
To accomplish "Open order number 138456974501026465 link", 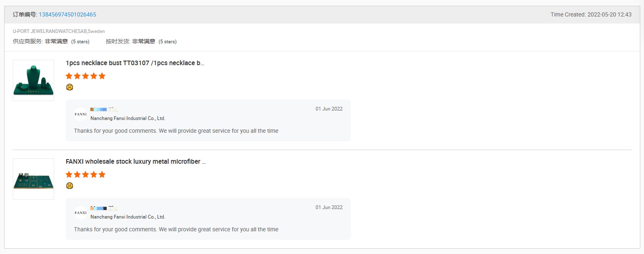I will (x=67, y=14).
